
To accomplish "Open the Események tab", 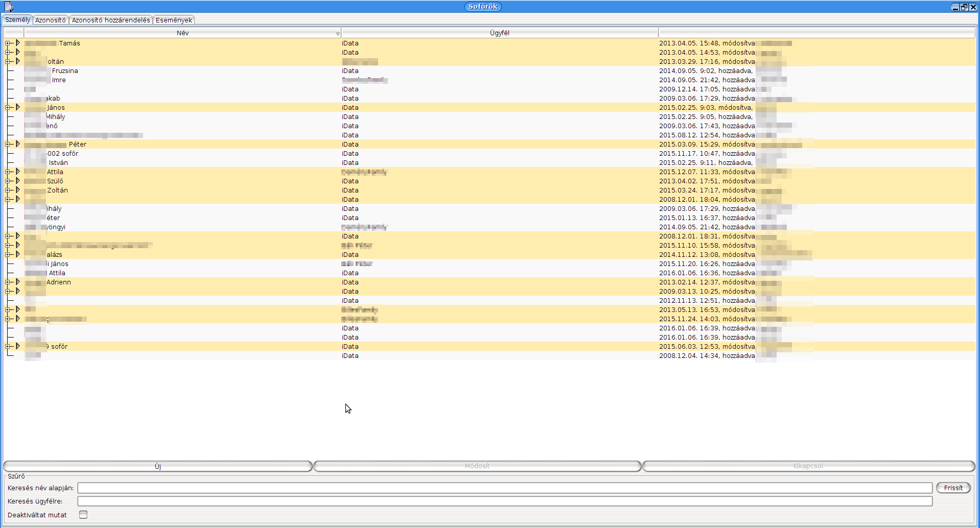I will pyautogui.click(x=174, y=20).
